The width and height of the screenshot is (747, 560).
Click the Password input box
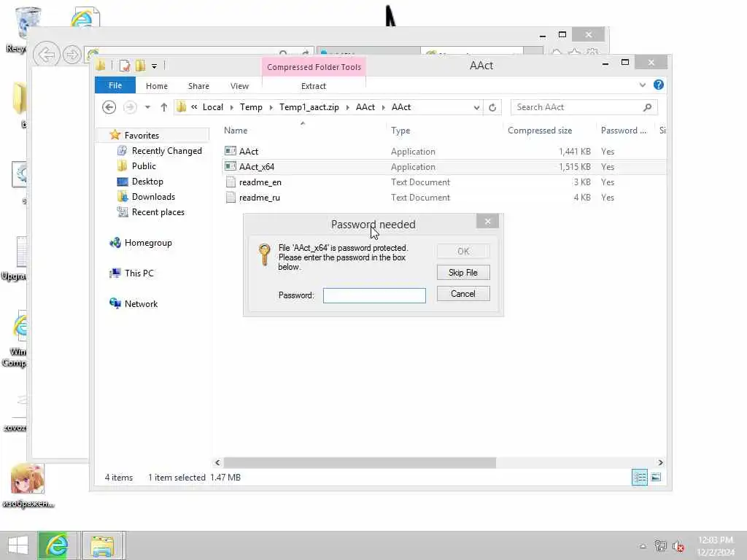374,295
